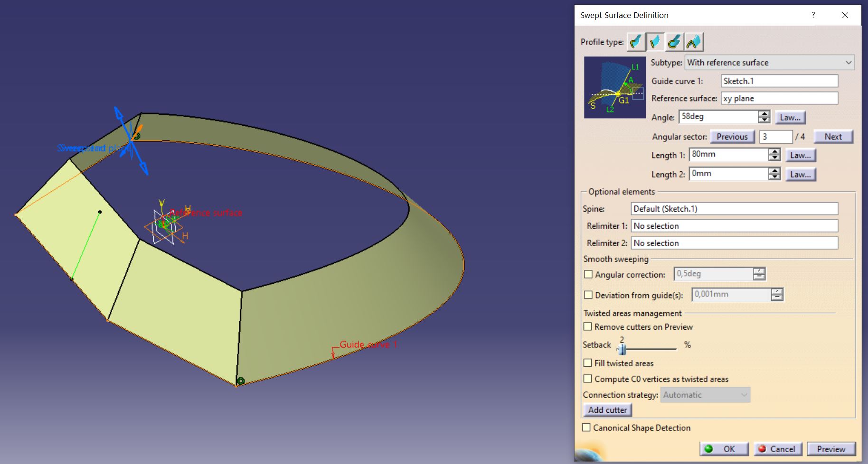
Task: Click the Length 1 spinner arrows
Action: 774,155
